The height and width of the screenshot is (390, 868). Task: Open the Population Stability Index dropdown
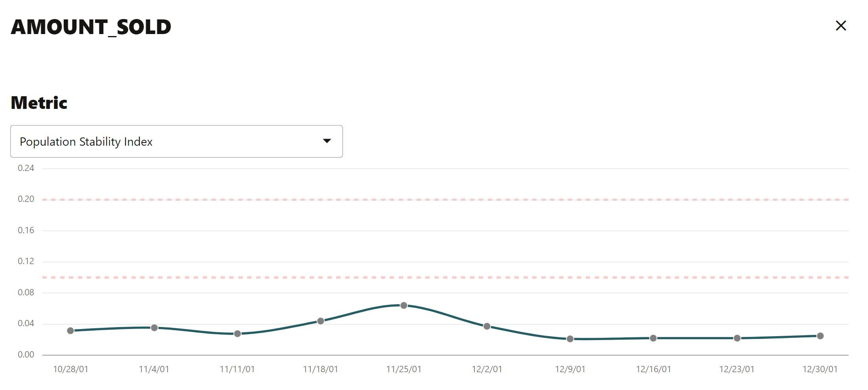tap(176, 141)
